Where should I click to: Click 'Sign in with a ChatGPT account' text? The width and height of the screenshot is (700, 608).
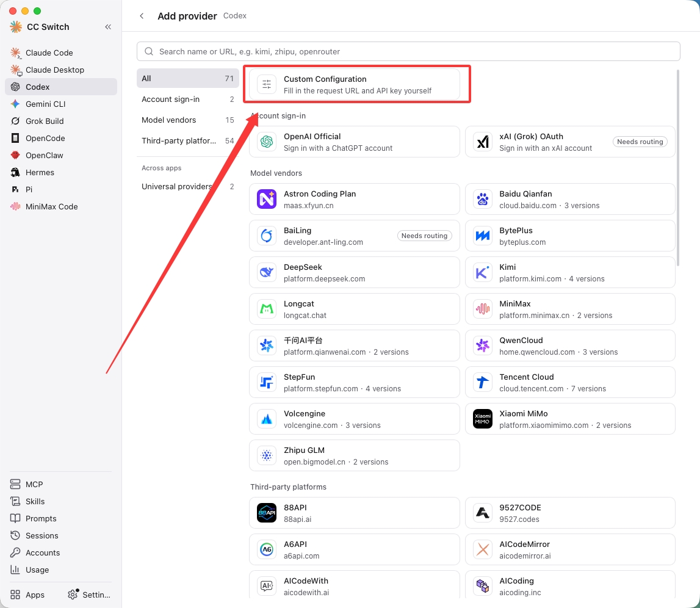[338, 148]
